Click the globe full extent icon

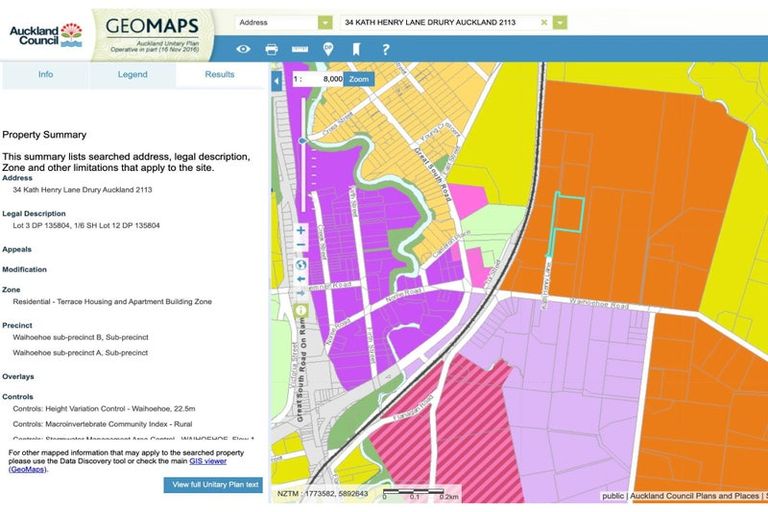[x=300, y=265]
